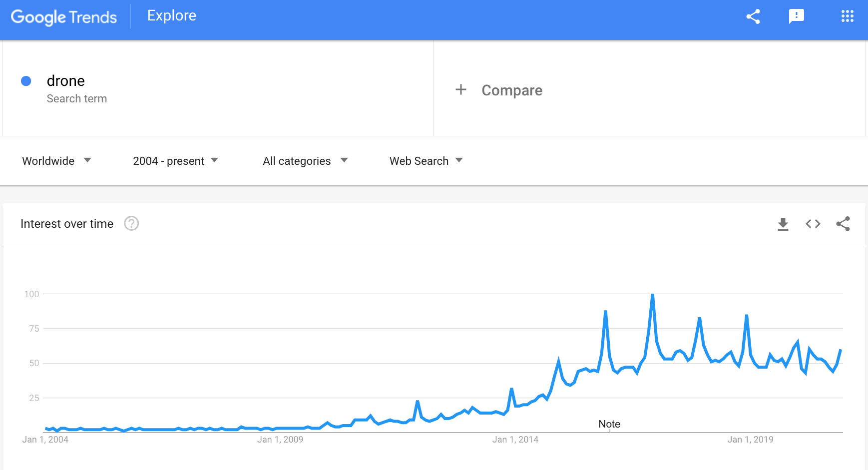Open the embed code icon
The image size is (868, 470).
(x=813, y=224)
